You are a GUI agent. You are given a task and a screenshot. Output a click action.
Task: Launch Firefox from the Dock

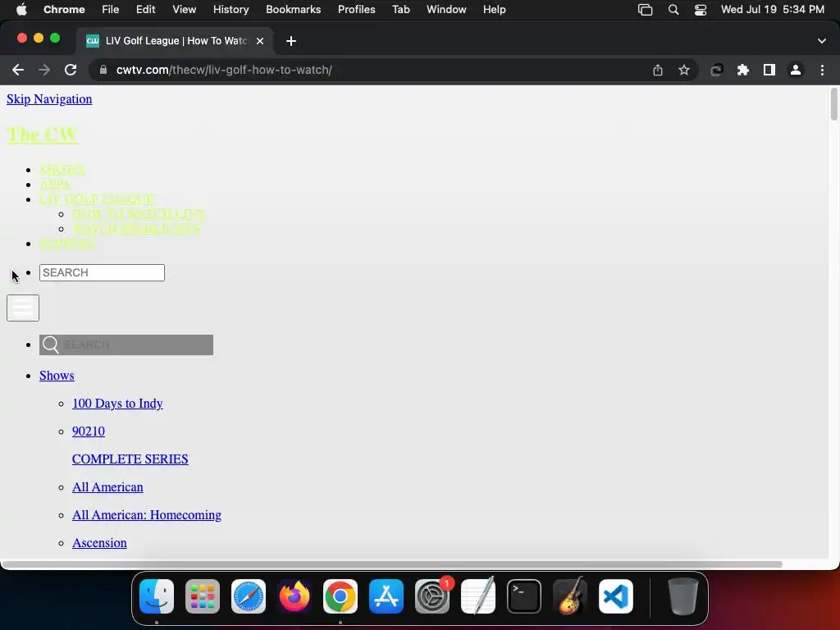click(294, 596)
